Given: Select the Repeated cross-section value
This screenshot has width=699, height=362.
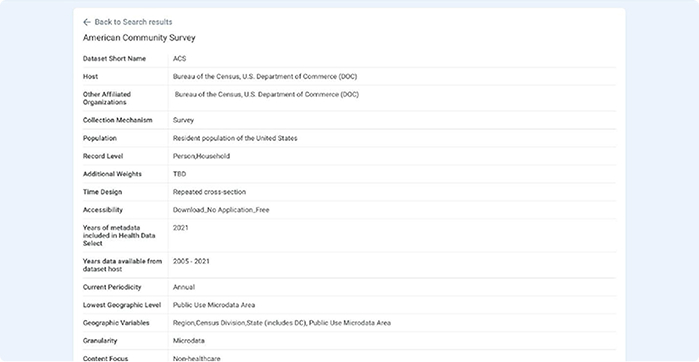Looking at the screenshot, I should tap(210, 192).
